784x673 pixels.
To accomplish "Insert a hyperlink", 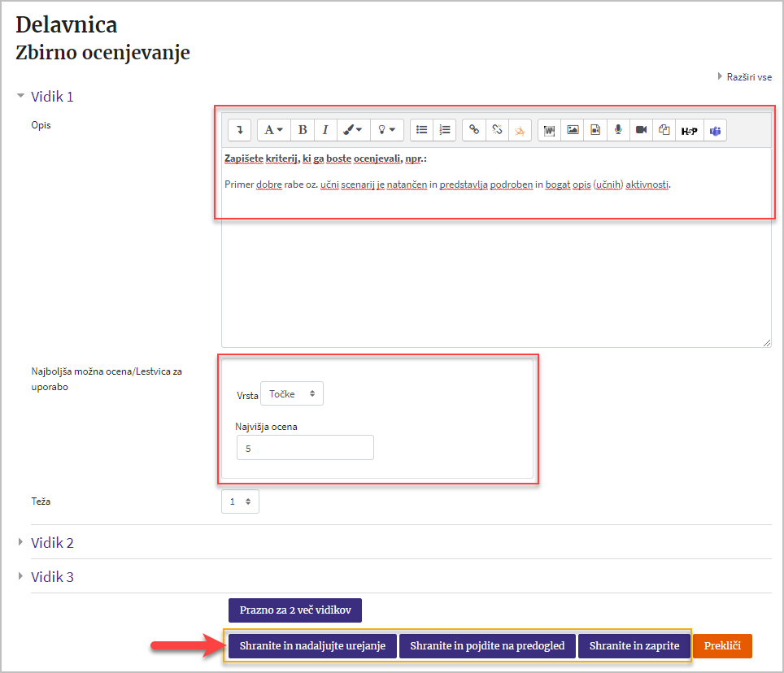I will (474, 130).
